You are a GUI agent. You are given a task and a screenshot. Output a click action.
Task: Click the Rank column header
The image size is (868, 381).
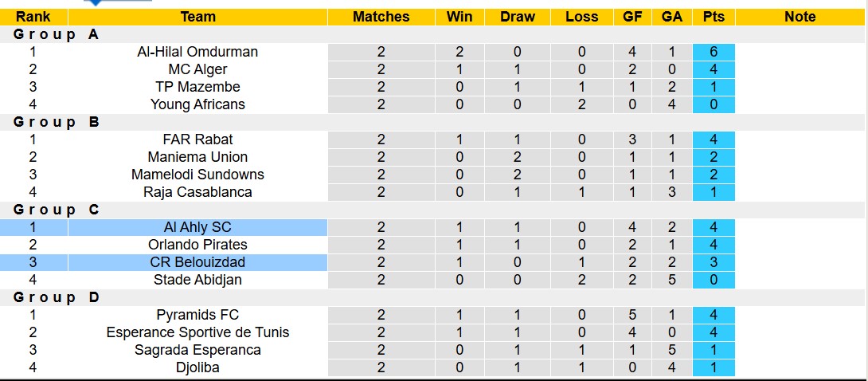33,17
